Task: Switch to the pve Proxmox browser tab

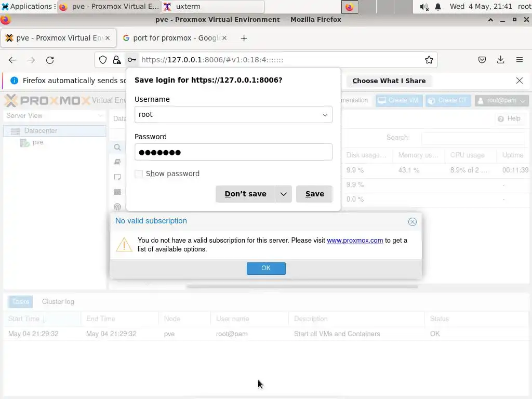Action: pyautogui.click(x=58, y=38)
